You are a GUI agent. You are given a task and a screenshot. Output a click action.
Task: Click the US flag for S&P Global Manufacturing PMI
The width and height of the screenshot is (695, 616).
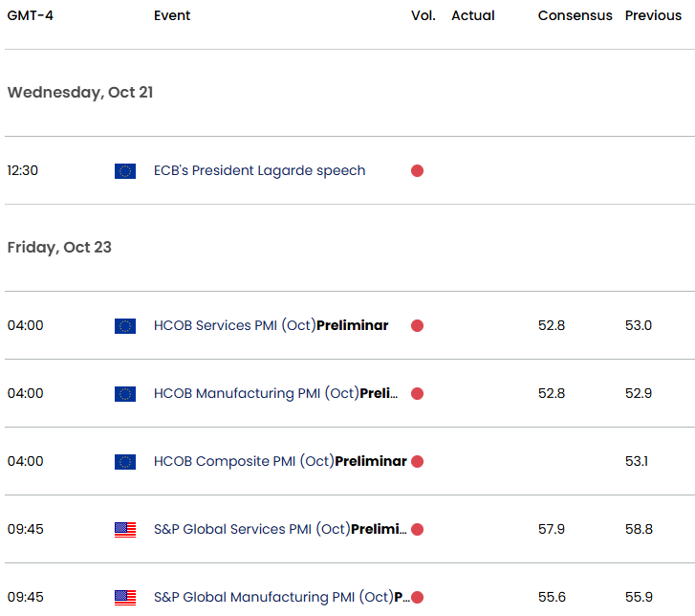click(x=125, y=598)
